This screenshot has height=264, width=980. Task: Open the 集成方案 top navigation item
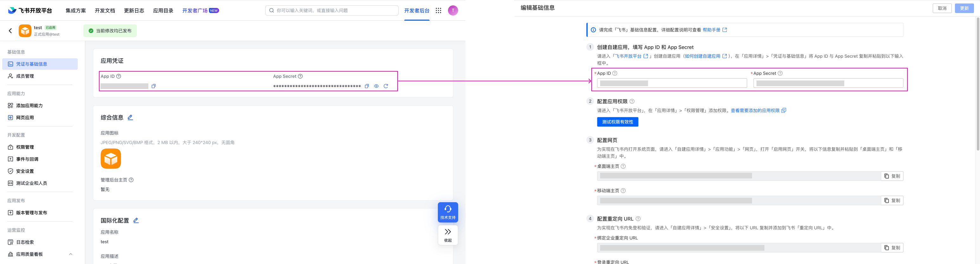[76, 11]
